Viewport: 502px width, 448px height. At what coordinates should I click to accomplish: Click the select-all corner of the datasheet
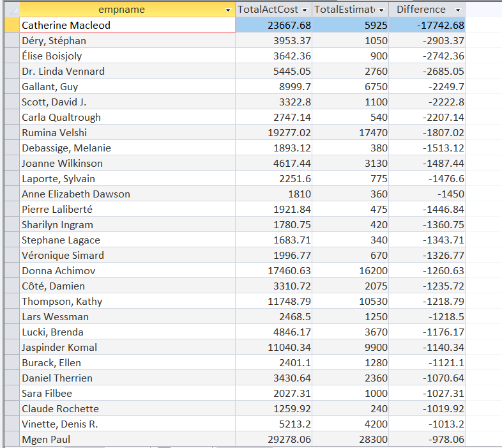tap(12, 10)
